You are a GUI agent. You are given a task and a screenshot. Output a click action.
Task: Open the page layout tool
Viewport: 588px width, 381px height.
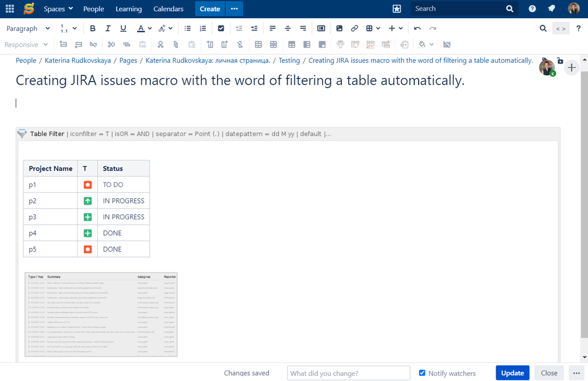tap(321, 28)
